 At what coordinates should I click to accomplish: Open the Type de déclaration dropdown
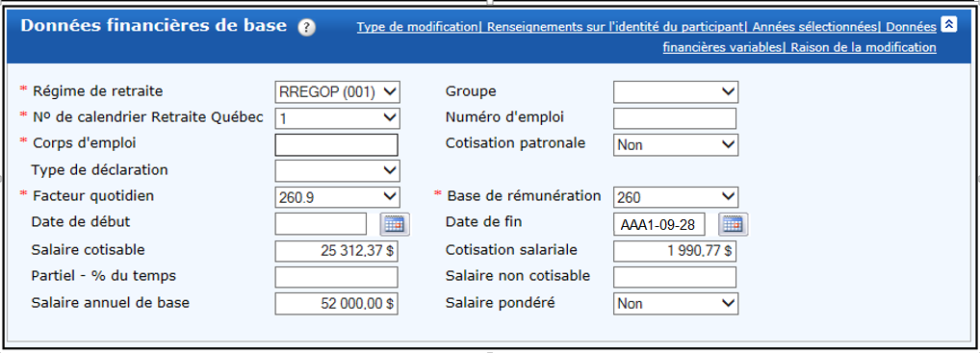338,170
